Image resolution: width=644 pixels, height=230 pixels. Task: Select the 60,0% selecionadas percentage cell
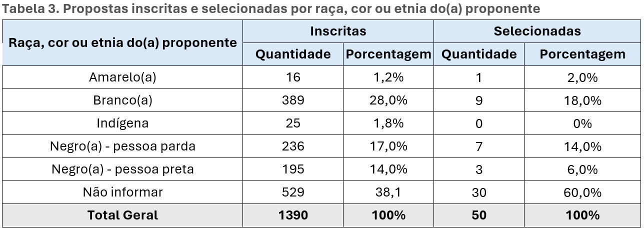[582, 192]
